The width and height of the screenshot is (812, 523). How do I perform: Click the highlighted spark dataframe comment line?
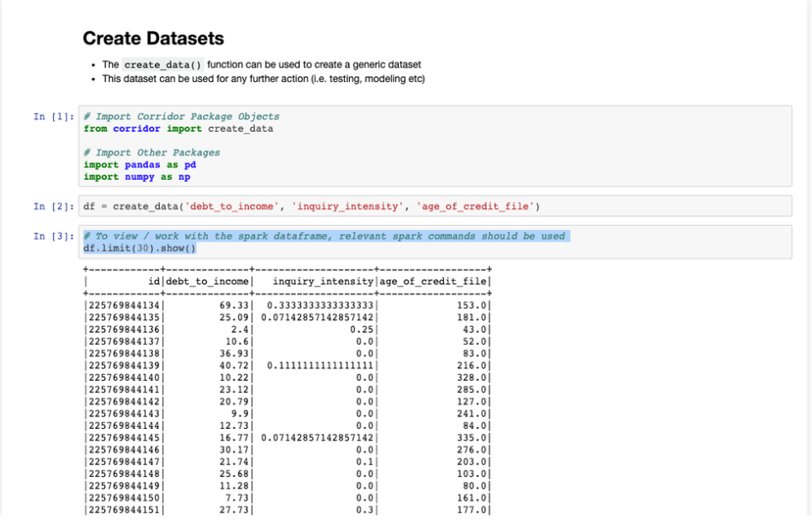(x=324, y=236)
